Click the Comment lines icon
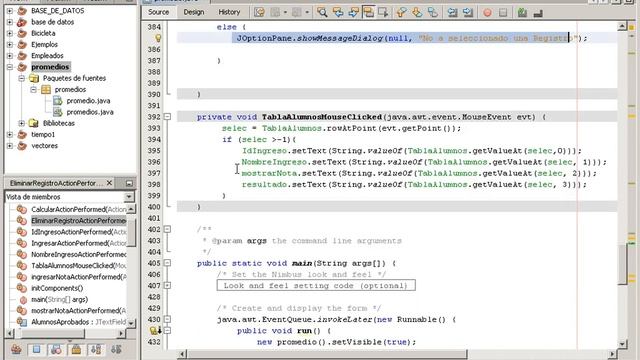This screenshot has width=640, height=360. pos(522,13)
